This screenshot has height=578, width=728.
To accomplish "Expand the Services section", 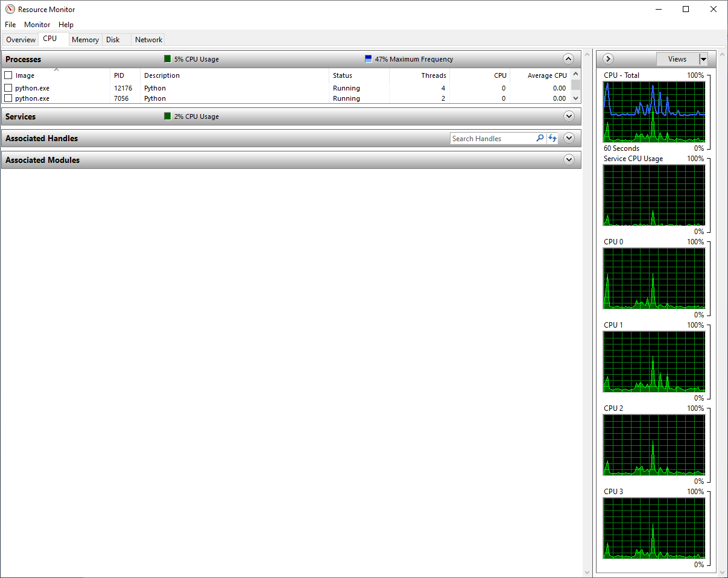I will (x=569, y=116).
